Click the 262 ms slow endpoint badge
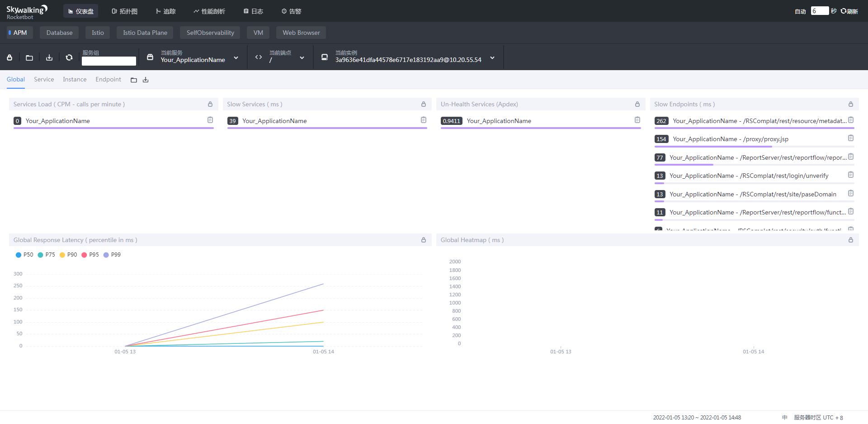 click(661, 121)
